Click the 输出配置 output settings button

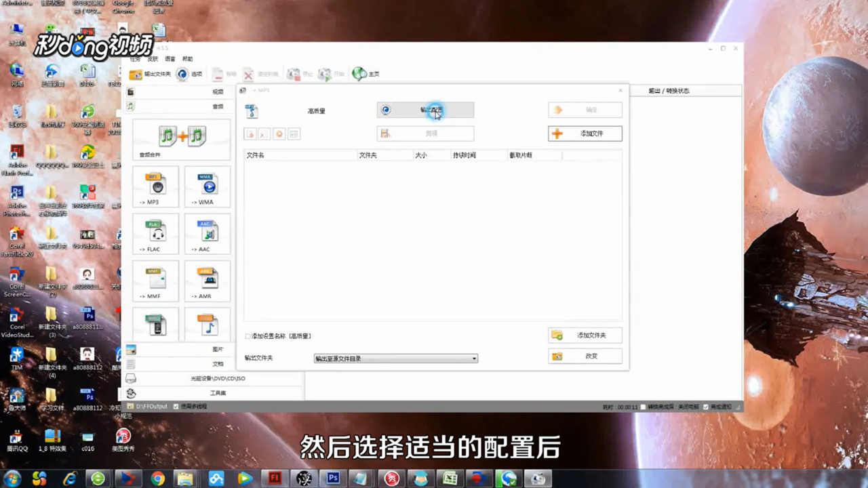(x=425, y=110)
